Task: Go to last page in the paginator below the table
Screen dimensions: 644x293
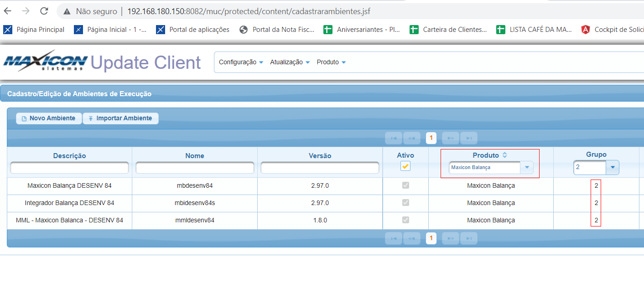Action: [469, 238]
